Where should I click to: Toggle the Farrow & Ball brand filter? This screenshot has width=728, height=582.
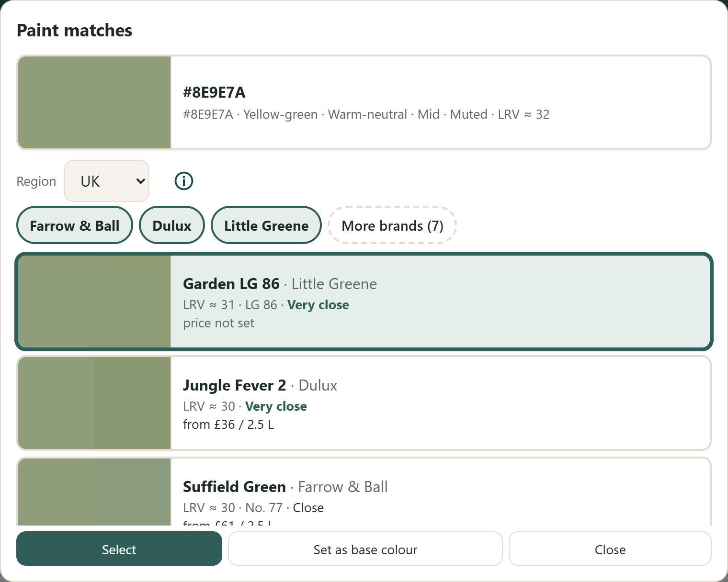[75, 225]
